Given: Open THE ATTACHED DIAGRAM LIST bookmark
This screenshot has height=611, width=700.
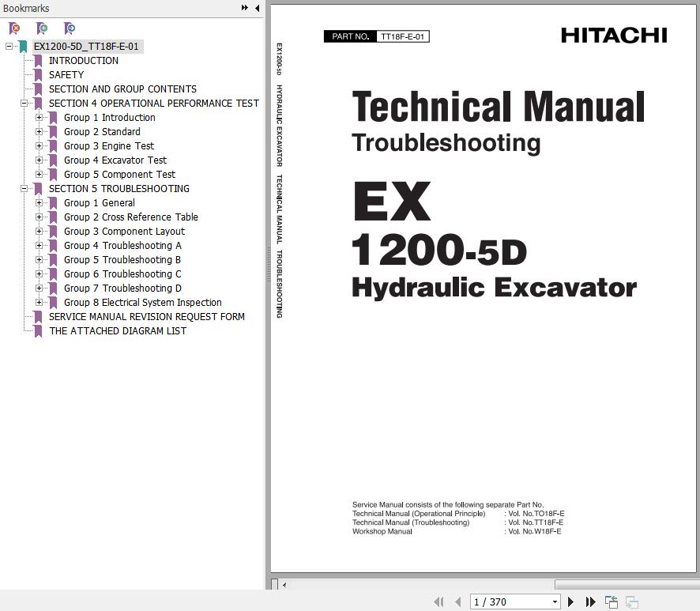Looking at the screenshot, I should coord(117,331).
